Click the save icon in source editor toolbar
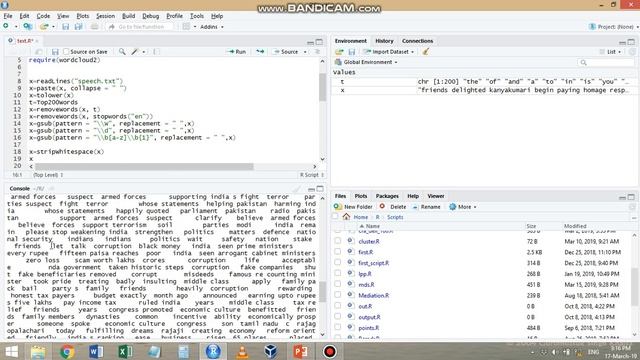 pos(55,52)
